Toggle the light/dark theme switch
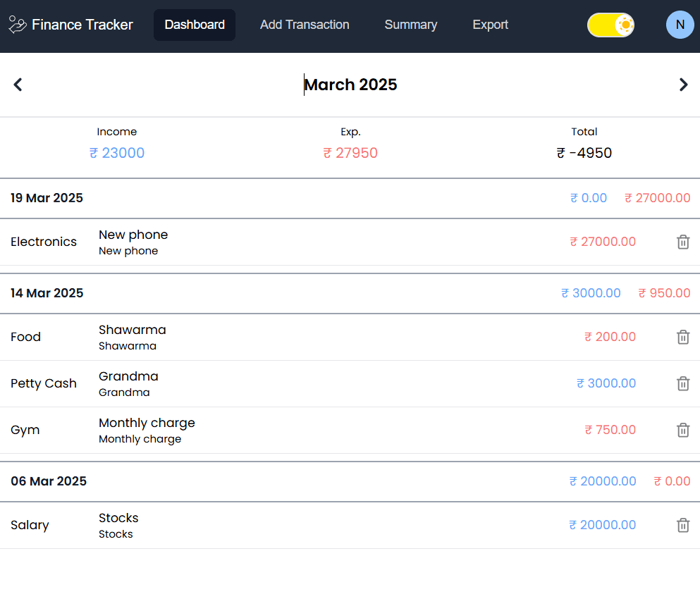The height and width of the screenshot is (606, 700). [x=610, y=25]
